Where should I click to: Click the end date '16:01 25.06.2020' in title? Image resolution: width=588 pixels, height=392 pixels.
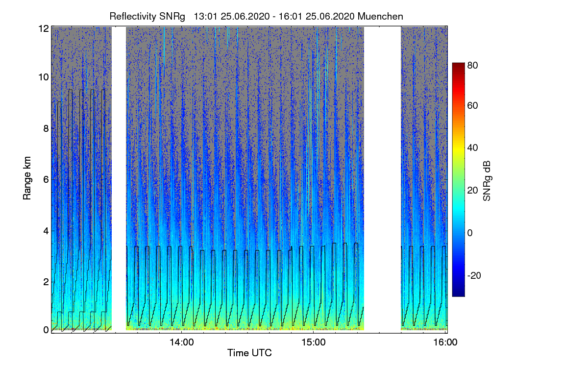click(317, 16)
